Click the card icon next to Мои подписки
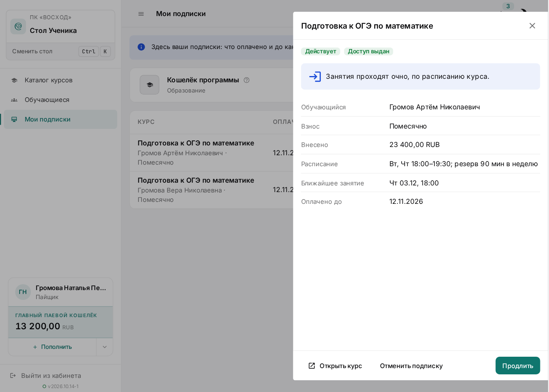The image size is (549, 392). pos(14,119)
